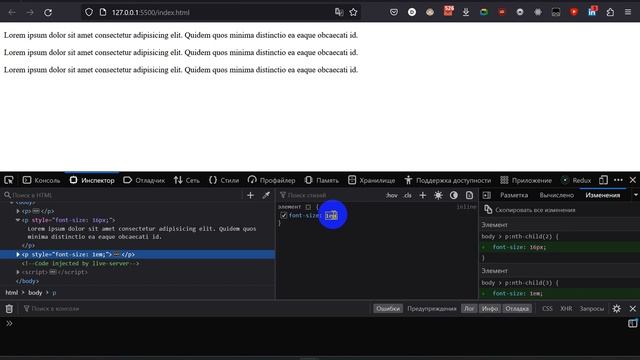Switch to the Разметка sidebar tab
This screenshot has height=360, width=640.
pos(514,195)
